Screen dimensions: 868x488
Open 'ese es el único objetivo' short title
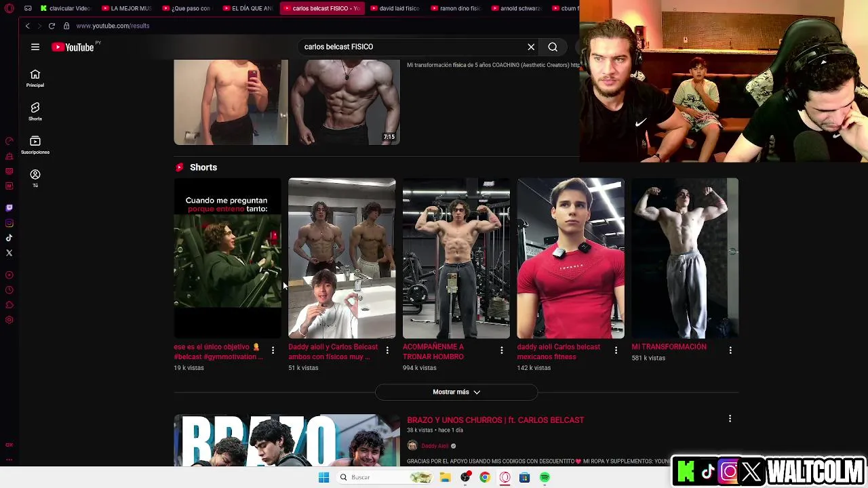(219, 352)
